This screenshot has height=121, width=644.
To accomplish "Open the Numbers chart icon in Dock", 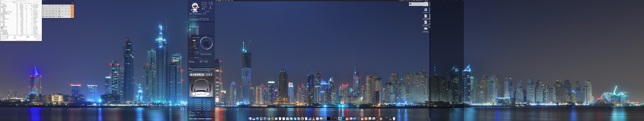I will 310,119.
